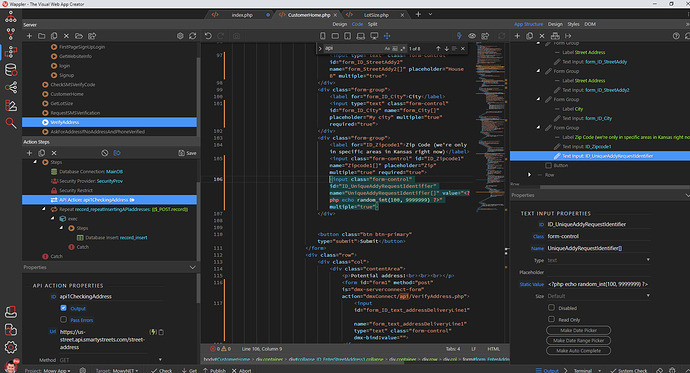Switch to the index.php tab

click(x=242, y=15)
